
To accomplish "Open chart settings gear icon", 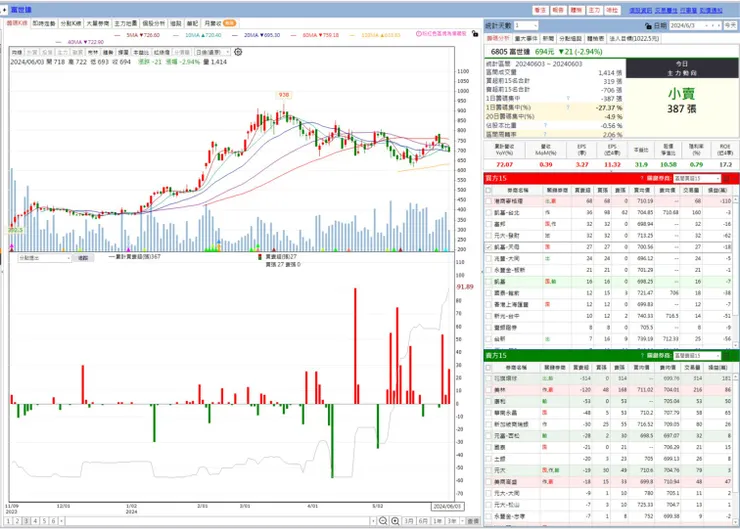I will (x=238, y=52).
